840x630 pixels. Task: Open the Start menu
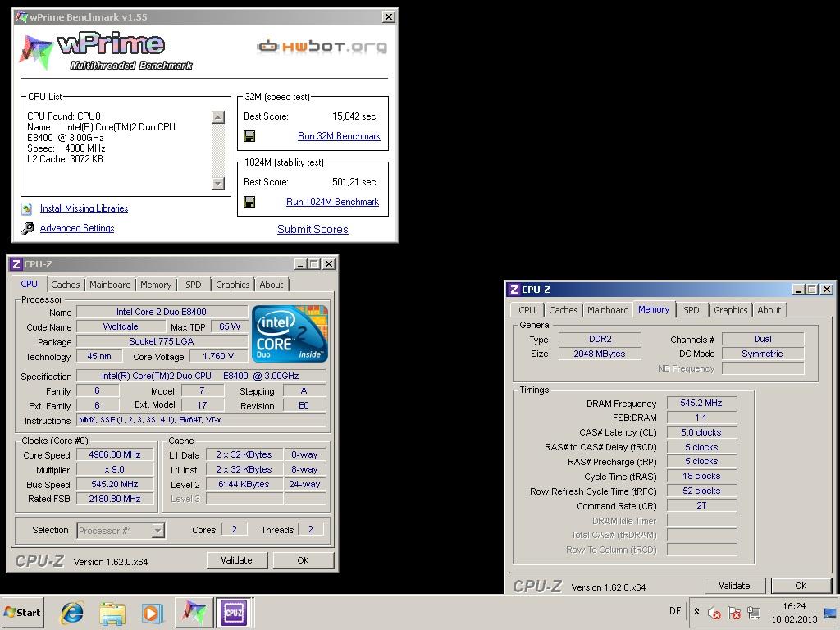(22, 612)
